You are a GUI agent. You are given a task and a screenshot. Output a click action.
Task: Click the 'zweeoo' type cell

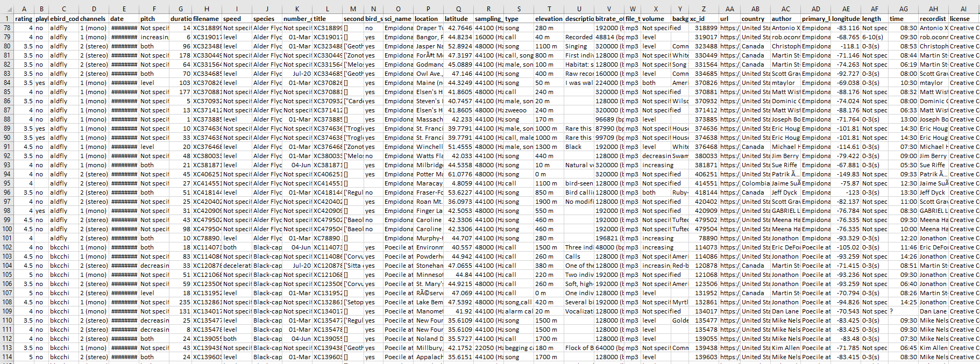coord(519,110)
